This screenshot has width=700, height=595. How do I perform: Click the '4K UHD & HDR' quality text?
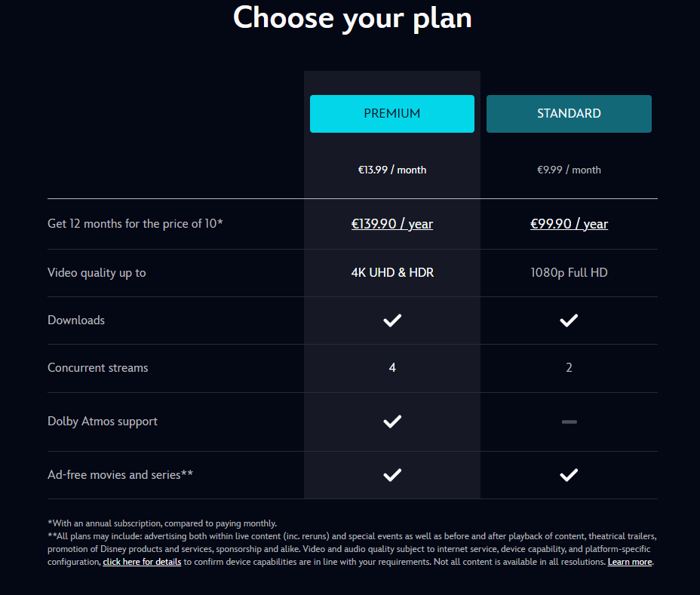coord(392,273)
